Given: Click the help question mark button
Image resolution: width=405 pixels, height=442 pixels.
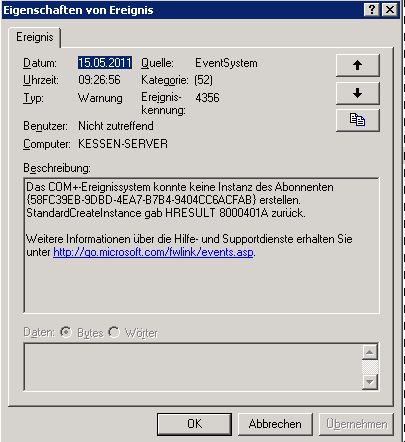Looking at the screenshot, I should click(x=372, y=10).
